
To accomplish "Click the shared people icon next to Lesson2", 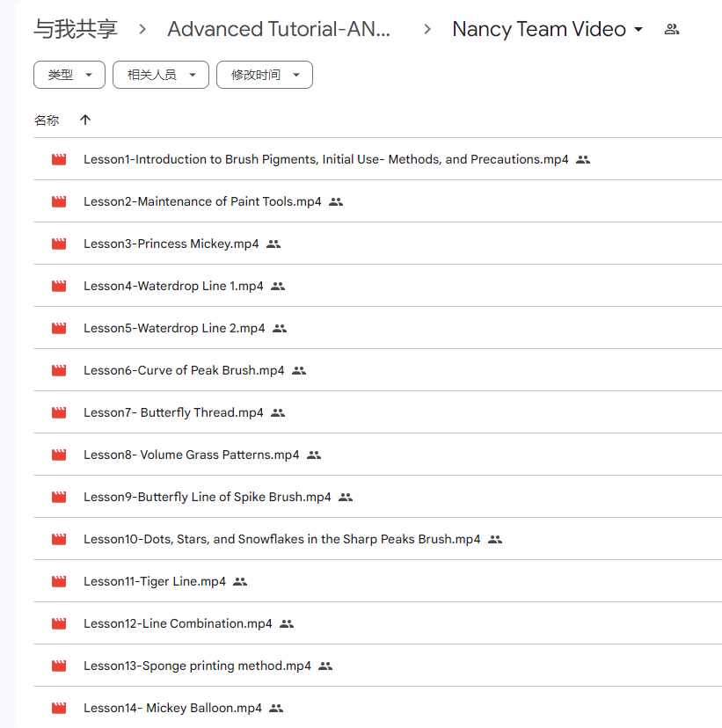I will pyautogui.click(x=336, y=202).
